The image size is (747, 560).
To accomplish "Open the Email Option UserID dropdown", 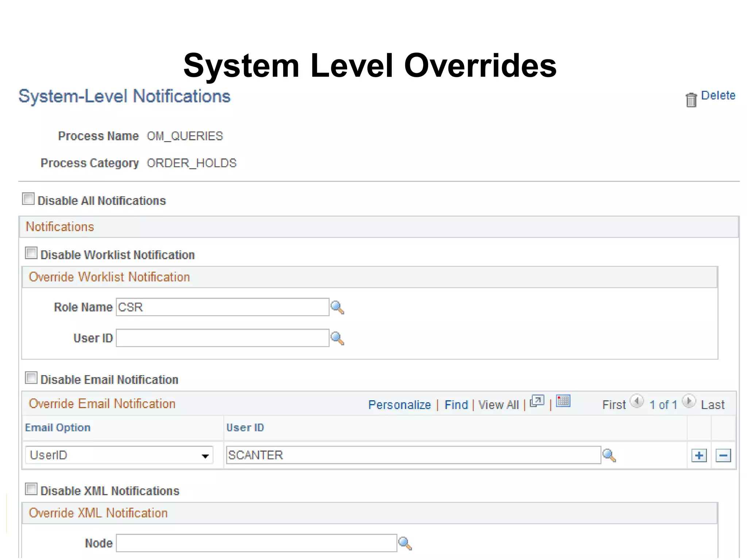I will click(119, 455).
